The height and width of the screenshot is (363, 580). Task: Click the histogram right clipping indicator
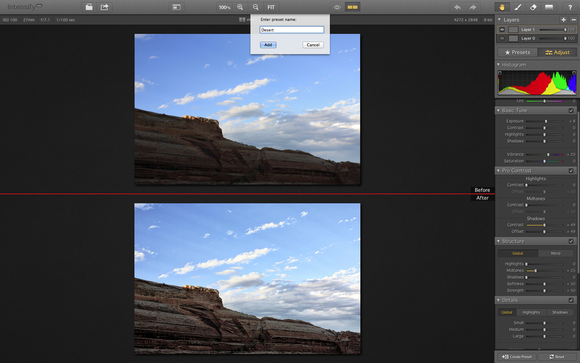[574, 73]
